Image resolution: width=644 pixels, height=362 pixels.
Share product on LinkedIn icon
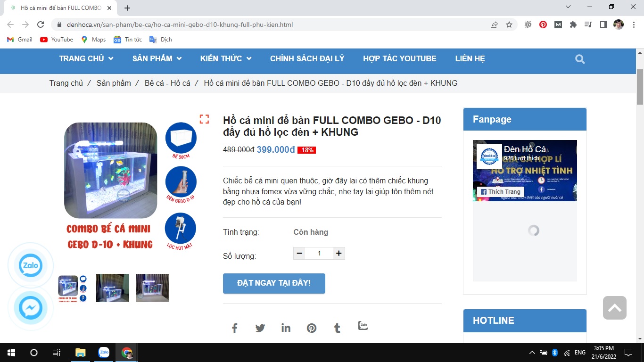click(x=286, y=328)
